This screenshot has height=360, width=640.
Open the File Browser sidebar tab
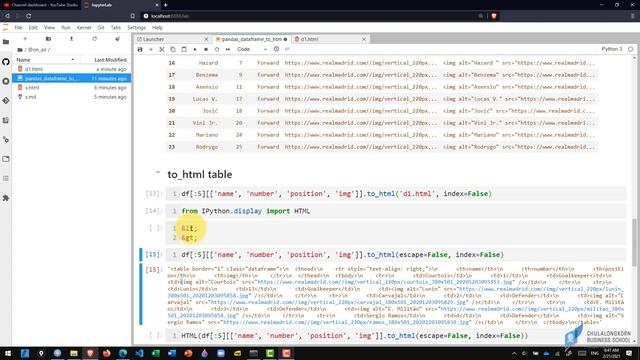click(6, 42)
